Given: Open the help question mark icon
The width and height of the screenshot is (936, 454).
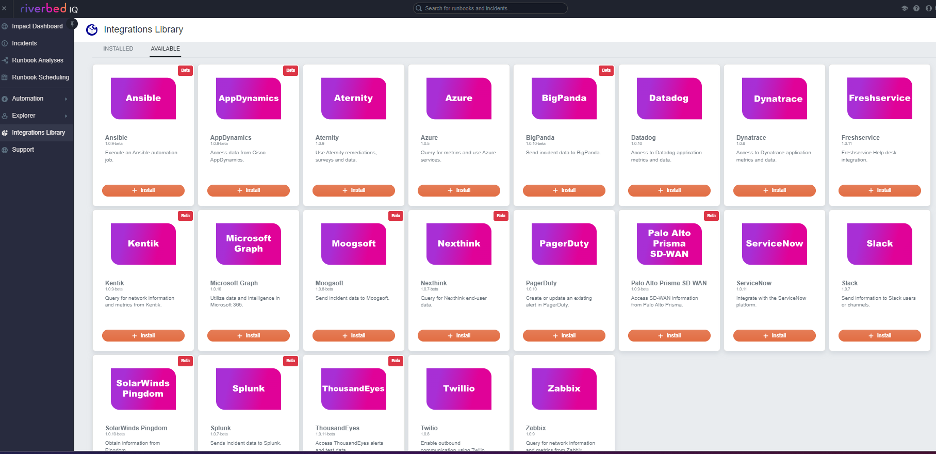Looking at the screenshot, I should pyautogui.click(x=916, y=8).
